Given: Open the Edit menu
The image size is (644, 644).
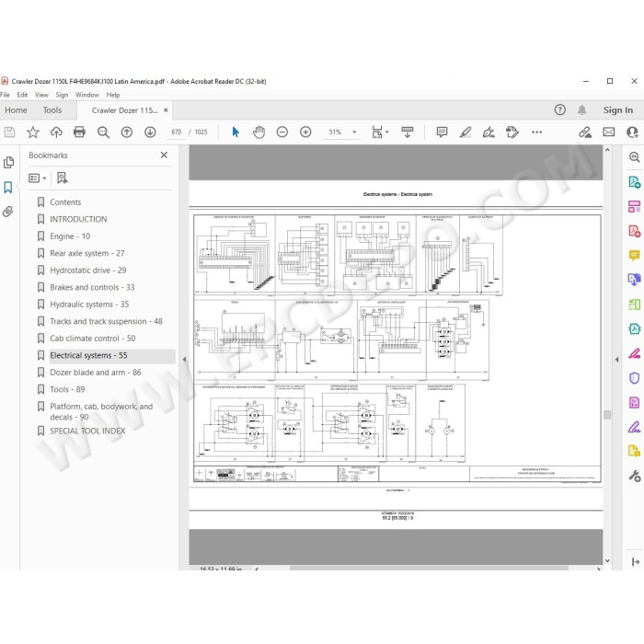Looking at the screenshot, I should (22, 95).
